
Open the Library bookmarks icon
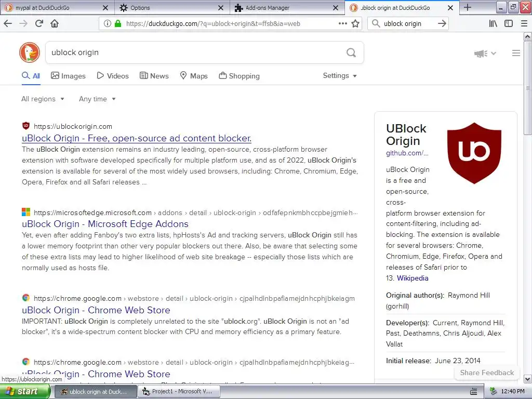(493, 23)
